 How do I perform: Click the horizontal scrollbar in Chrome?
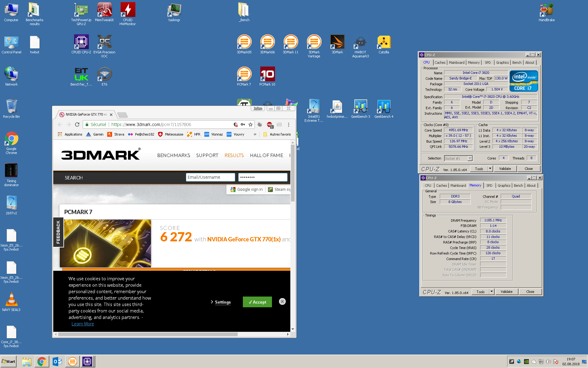coord(148,334)
